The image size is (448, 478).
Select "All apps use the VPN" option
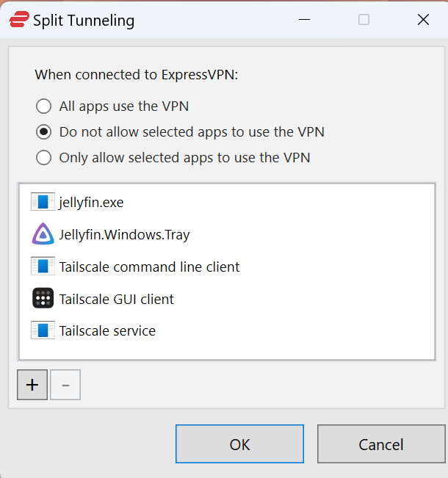44,106
